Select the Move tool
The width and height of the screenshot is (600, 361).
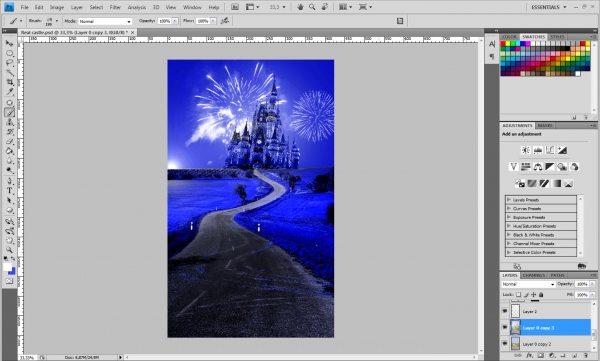pyautogui.click(x=10, y=43)
